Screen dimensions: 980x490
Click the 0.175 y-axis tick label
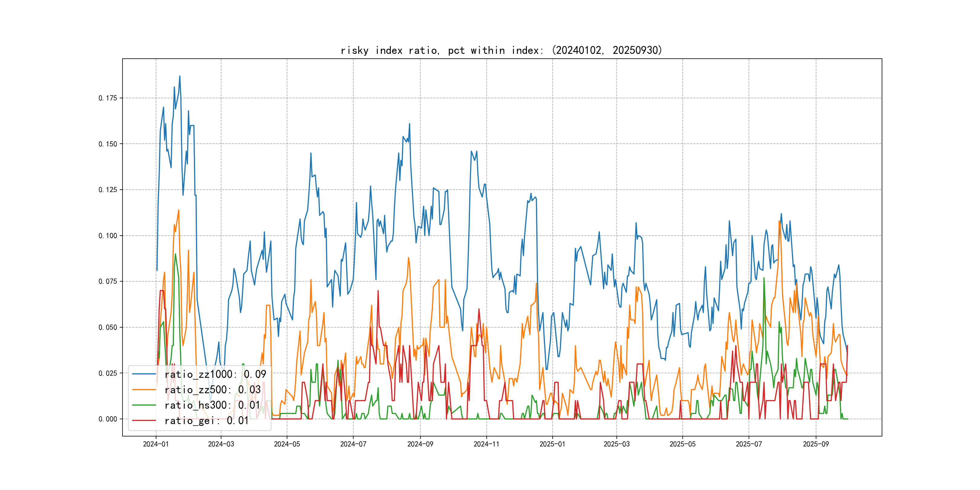pyautogui.click(x=108, y=98)
